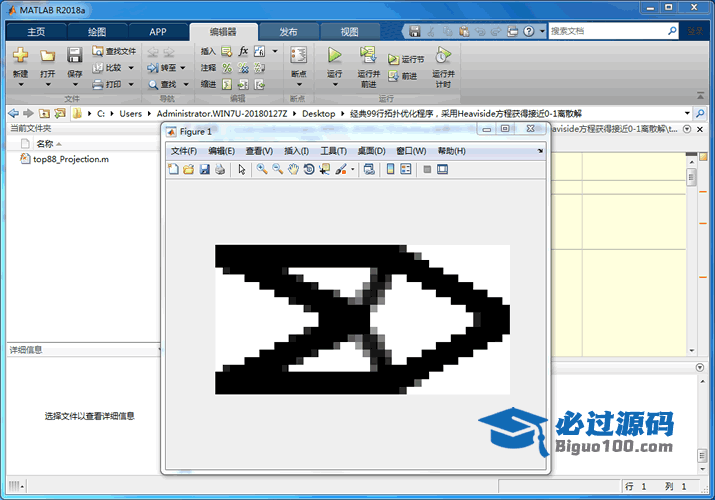Screen dimensions: 715x500
Task: Click the Users path segment
Action: coord(130,113)
